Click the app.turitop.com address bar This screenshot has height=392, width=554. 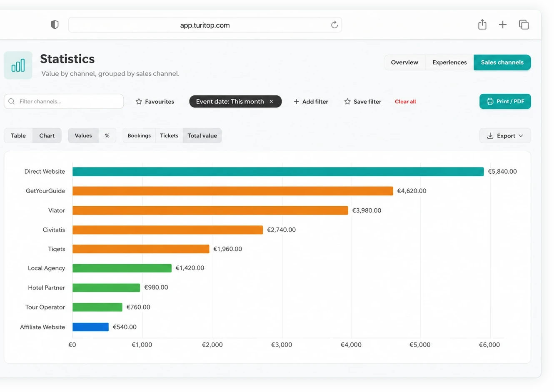[205, 25]
